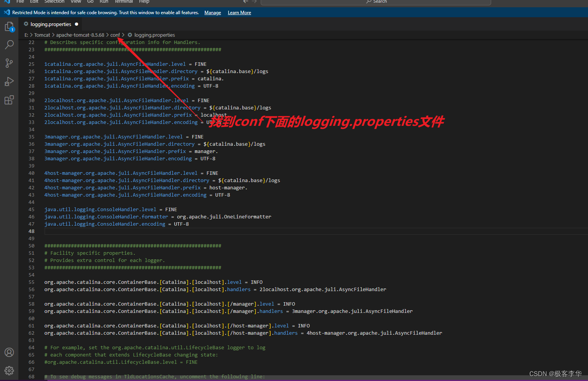The height and width of the screenshot is (381, 588).
Task: Open the apache-tomcat-8.5.68 breadcrumb dropdown
Action: (x=80, y=35)
